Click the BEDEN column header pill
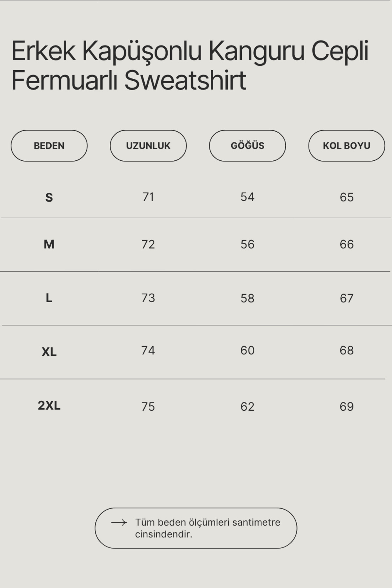This screenshot has width=392, height=588. coord(49,146)
